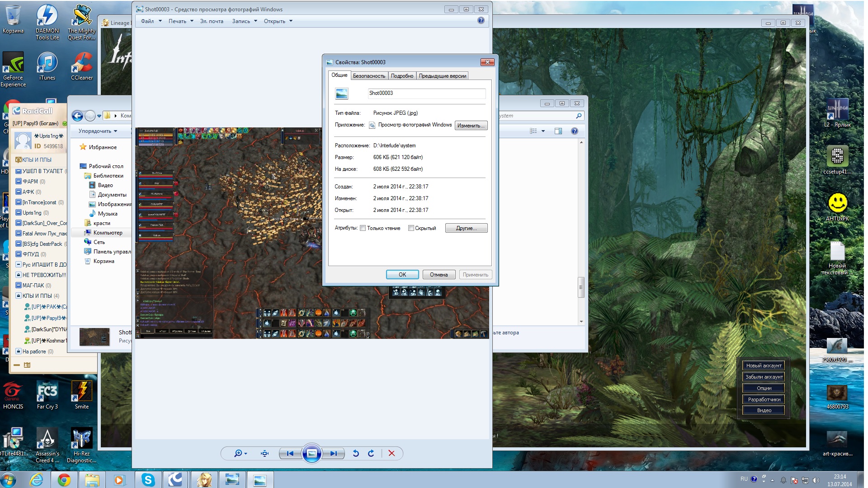Open Photo Viewer help icon
This screenshot has height=488, width=868.
[481, 21]
